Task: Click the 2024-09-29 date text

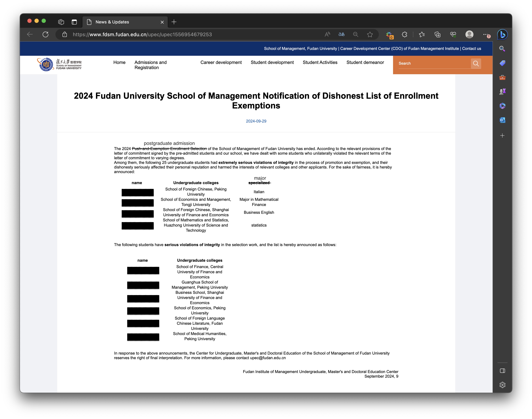Action: (x=256, y=121)
